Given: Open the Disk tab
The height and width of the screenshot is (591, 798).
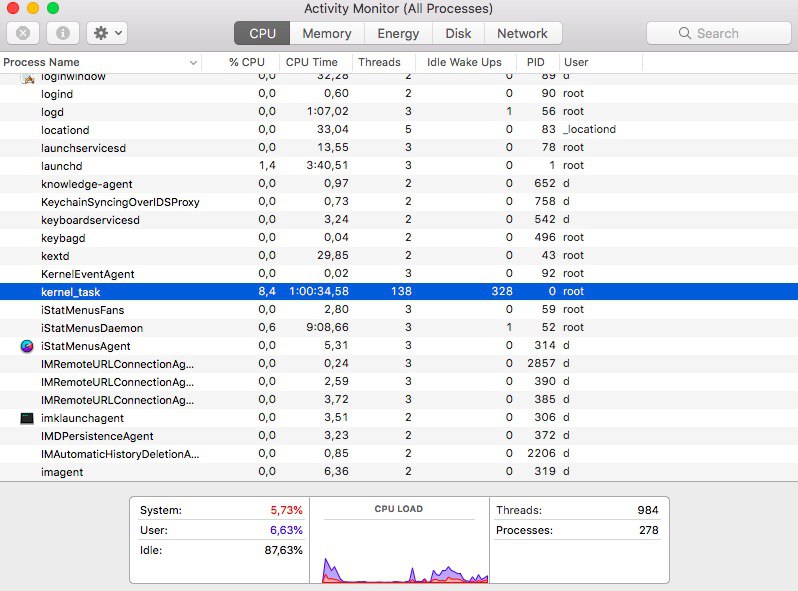Looking at the screenshot, I should (458, 33).
